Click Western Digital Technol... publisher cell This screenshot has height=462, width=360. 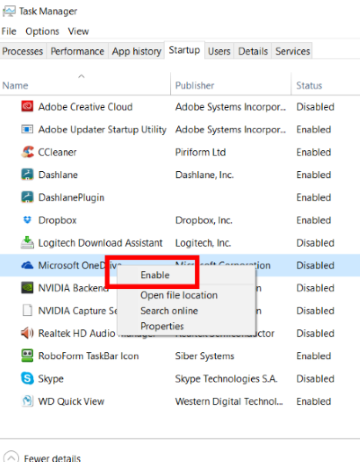pyautogui.click(x=229, y=401)
